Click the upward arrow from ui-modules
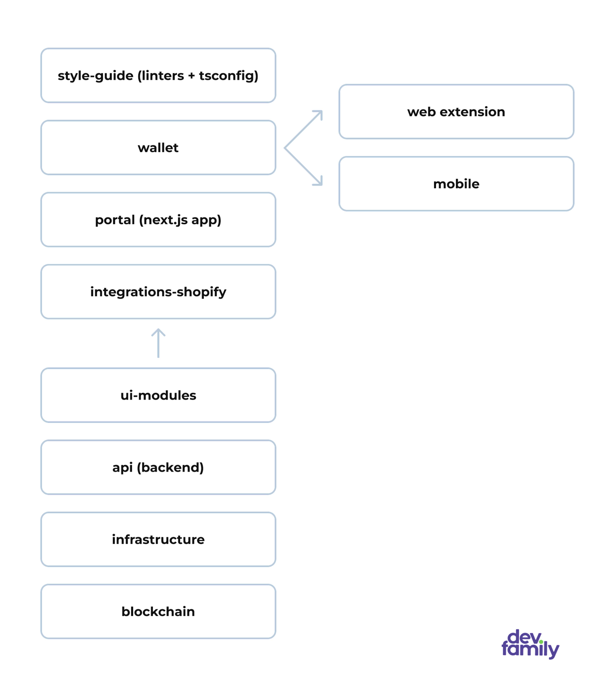The height and width of the screenshot is (700, 603). (x=158, y=336)
